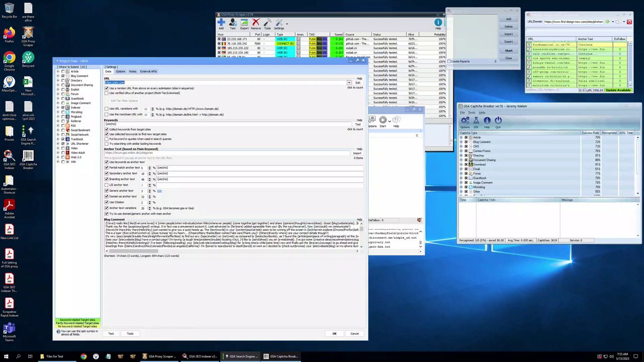Viewport: 644px width, 362px height.
Task: Open Settings dropdown arrow in Proxy Scraper
Action: [x=287, y=23]
